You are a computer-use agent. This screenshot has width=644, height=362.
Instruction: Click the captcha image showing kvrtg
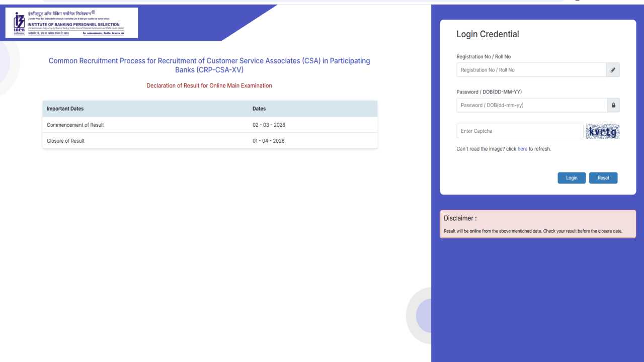[x=602, y=131]
